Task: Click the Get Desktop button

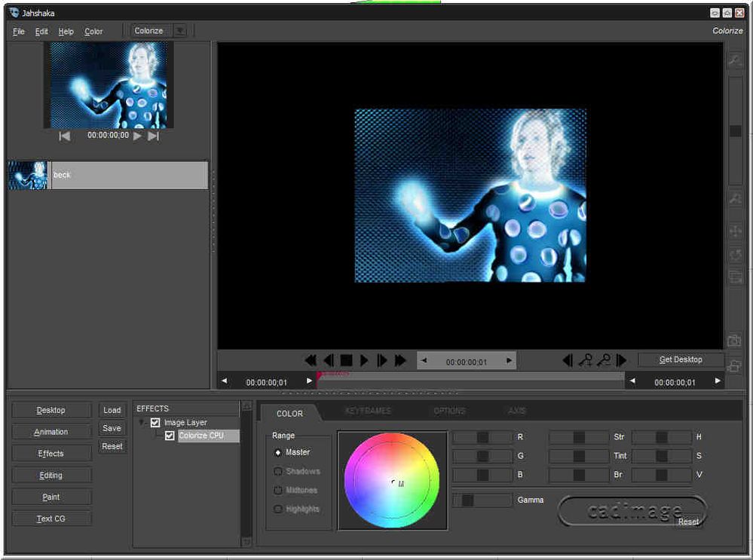Action: (681, 360)
